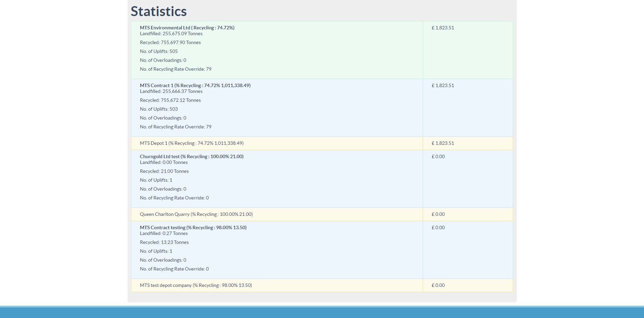Select the MTS Depot 1 row
Image resolution: width=644 pixels, height=318 pixels.
(191, 143)
